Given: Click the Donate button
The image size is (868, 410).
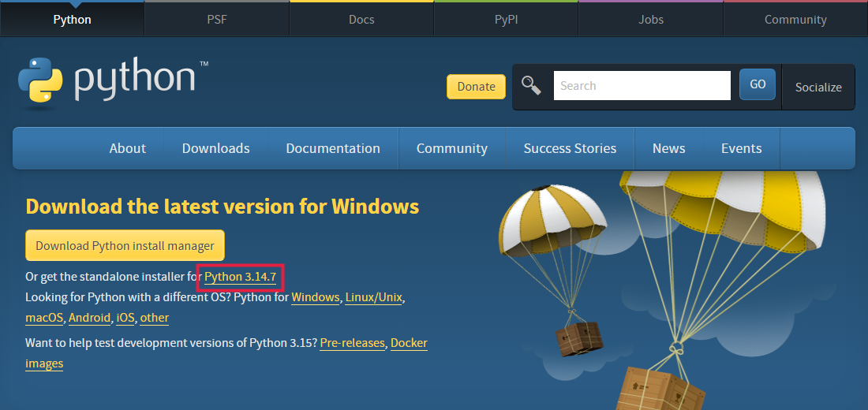Looking at the screenshot, I should coord(476,86).
